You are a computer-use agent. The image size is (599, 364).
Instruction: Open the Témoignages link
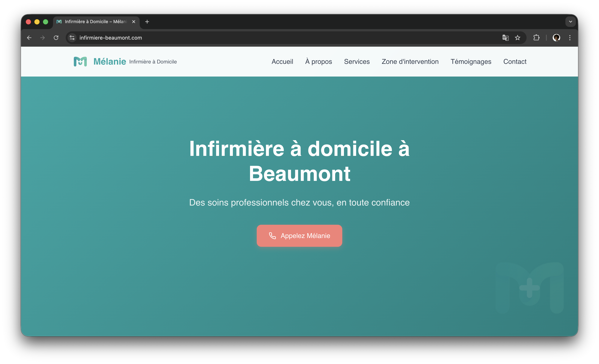point(471,61)
